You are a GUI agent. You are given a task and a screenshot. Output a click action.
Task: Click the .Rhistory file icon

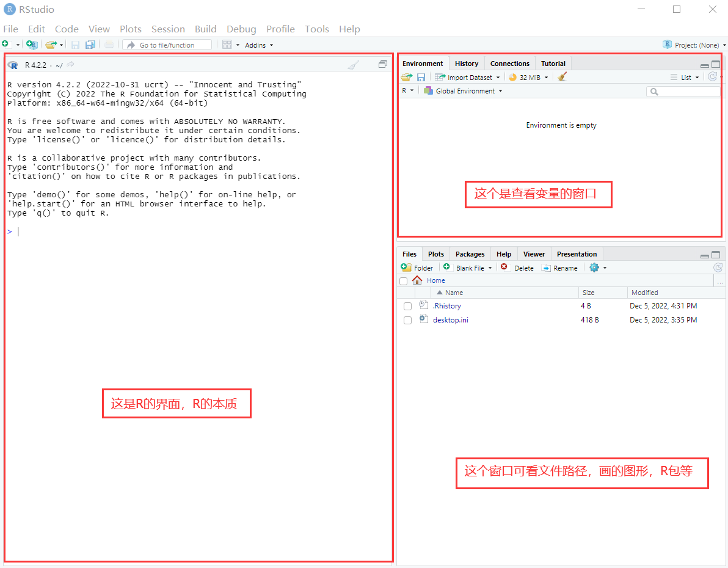[423, 305]
